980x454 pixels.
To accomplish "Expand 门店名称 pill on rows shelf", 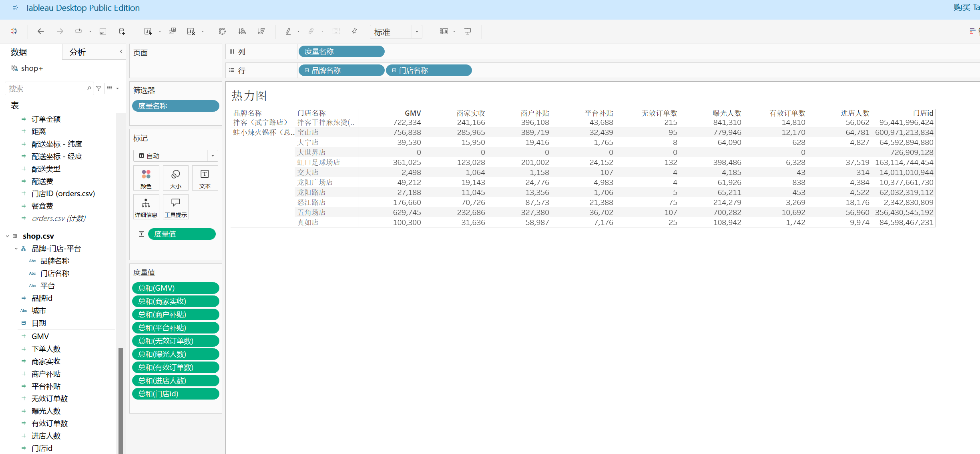I will [394, 70].
